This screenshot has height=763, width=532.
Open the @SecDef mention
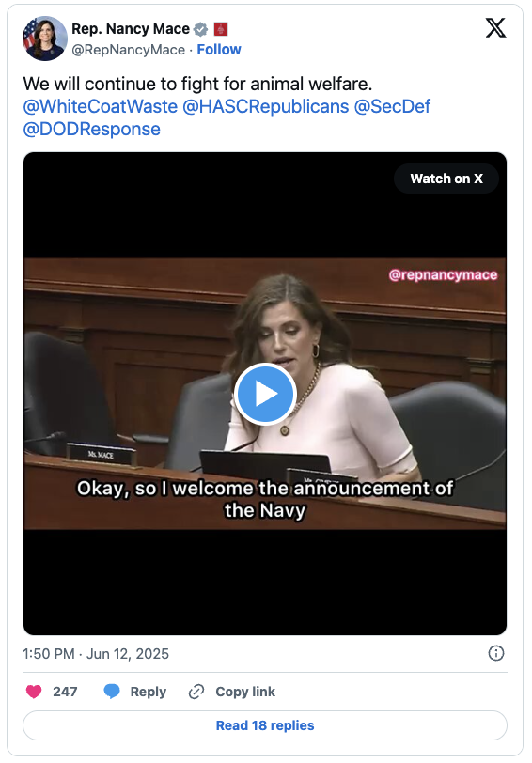pyautogui.click(x=392, y=106)
